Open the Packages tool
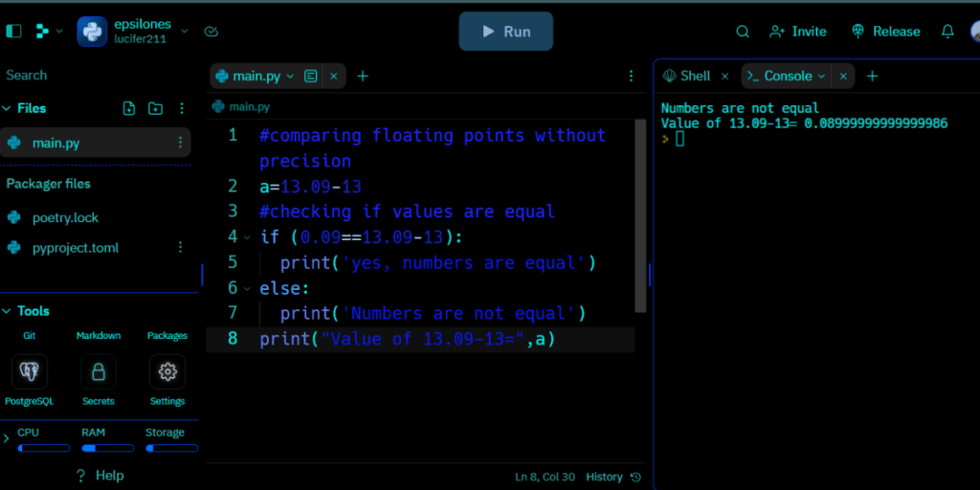Image resolution: width=980 pixels, height=490 pixels. (167, 336)
